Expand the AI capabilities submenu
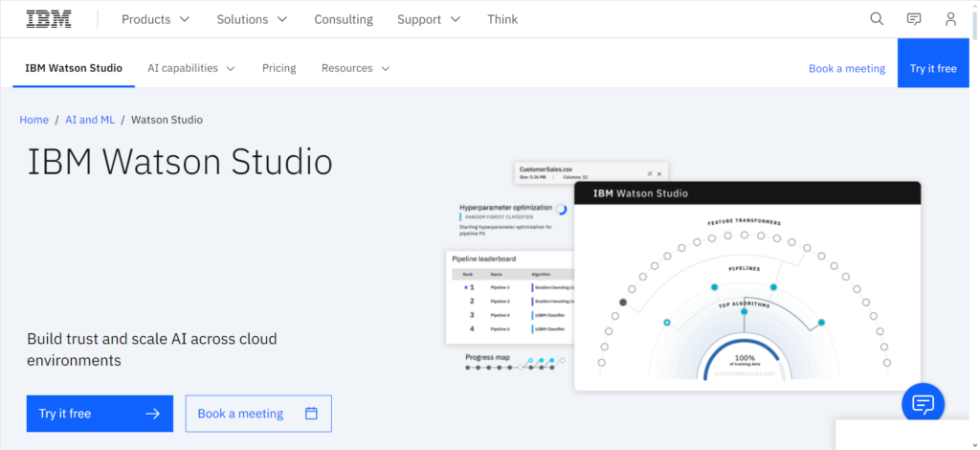The image size is (980, 450). tap(191, 68)
